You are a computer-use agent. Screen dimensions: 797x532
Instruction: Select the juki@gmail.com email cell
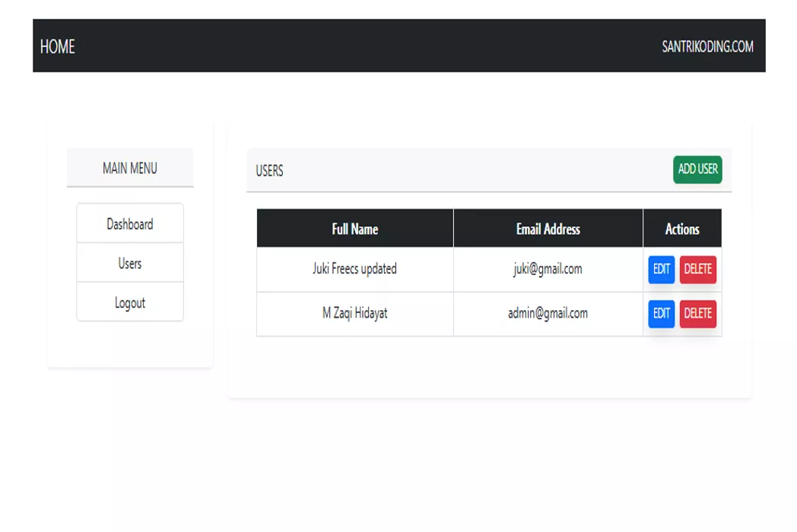click(548, 269)
